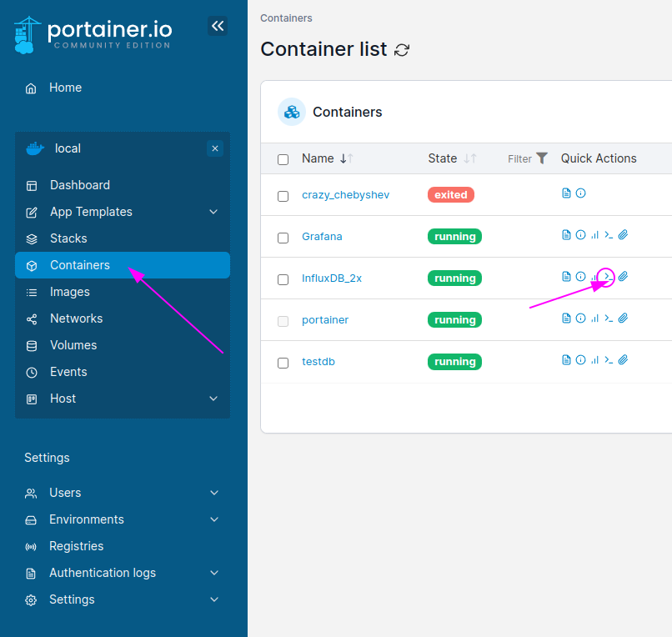Open the crazy_chebyshev container link

coord(345,194)
